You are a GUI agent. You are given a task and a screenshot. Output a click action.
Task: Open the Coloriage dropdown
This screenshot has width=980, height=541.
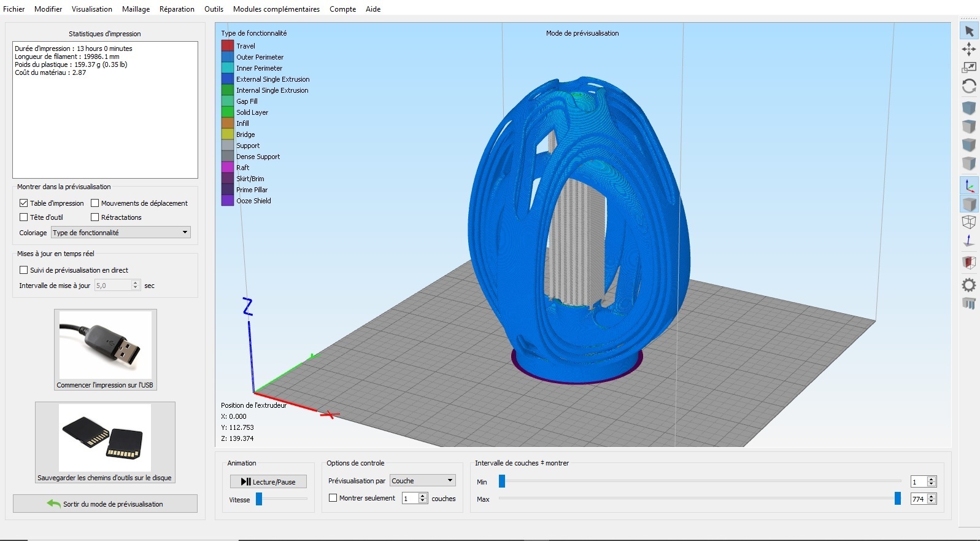coord(121,233)
